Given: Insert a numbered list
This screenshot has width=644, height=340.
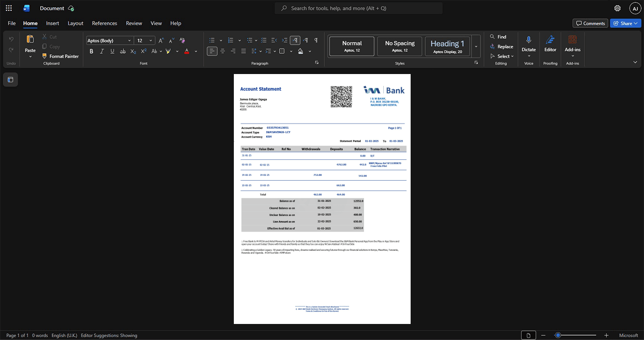Looking at the screenshot, I should click(231, 41).
